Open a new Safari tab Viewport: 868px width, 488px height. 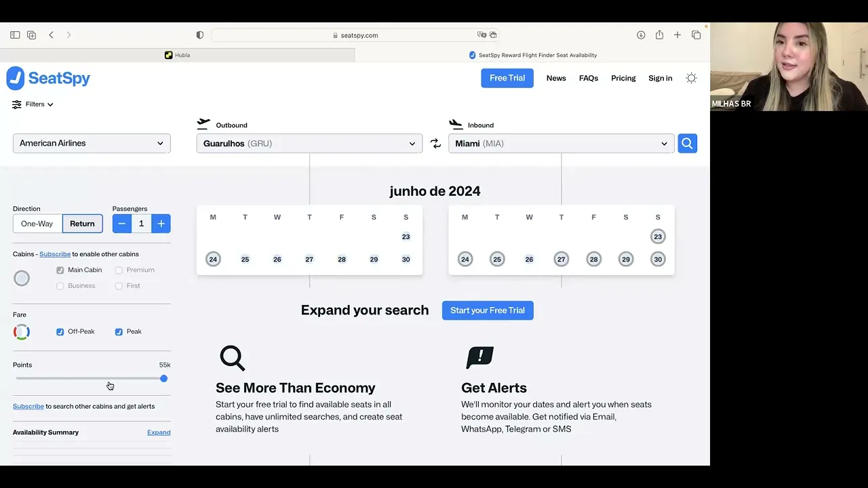(677, 35)
